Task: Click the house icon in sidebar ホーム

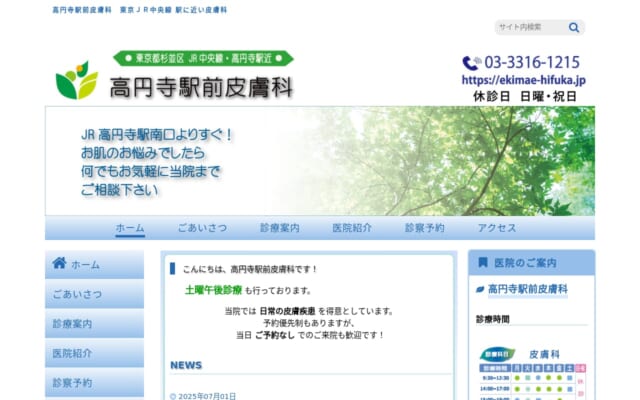Action: pyautogui.click(x=59, y=263)
